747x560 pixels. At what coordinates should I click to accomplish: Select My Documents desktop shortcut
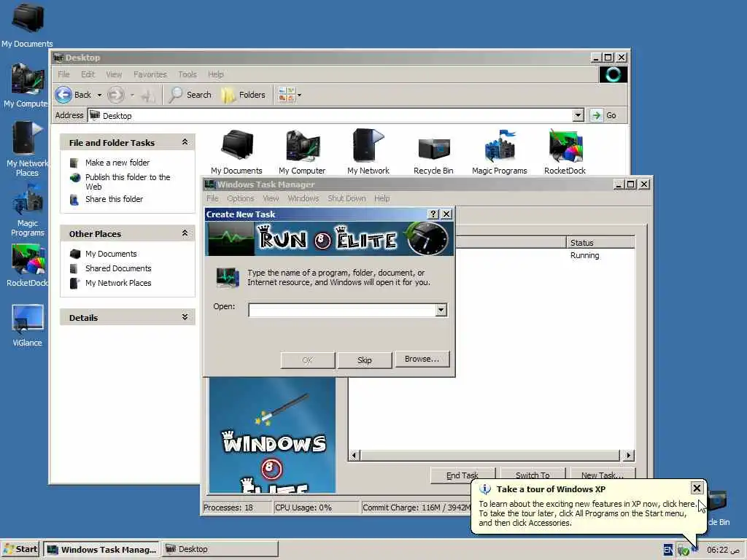coord(27,25)
